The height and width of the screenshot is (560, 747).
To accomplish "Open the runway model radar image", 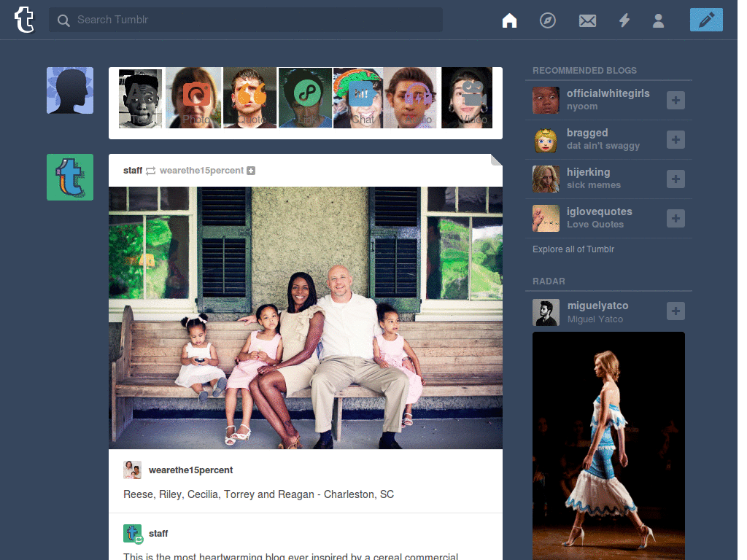I will tap(608, 446).
